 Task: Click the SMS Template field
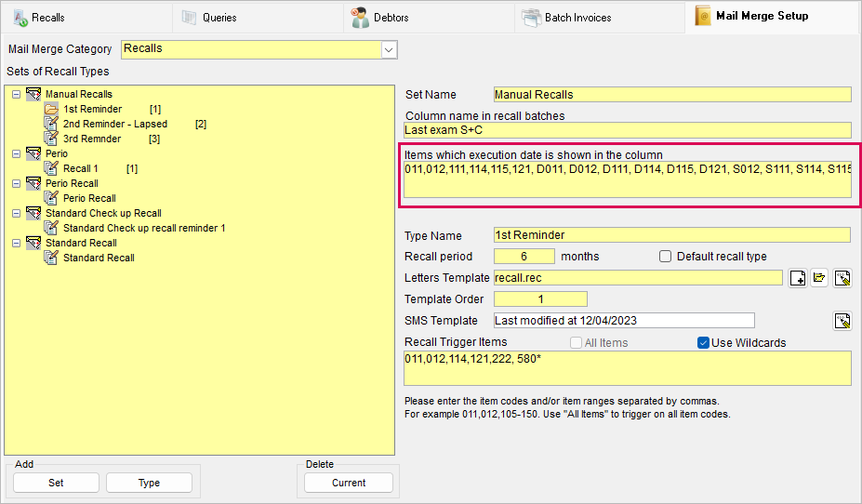tap(624, 321)
